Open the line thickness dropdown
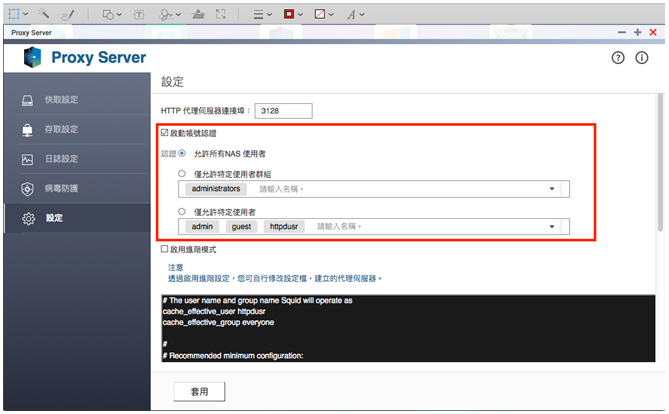Viewport: 669px width, 414px height. pos(260,14)
